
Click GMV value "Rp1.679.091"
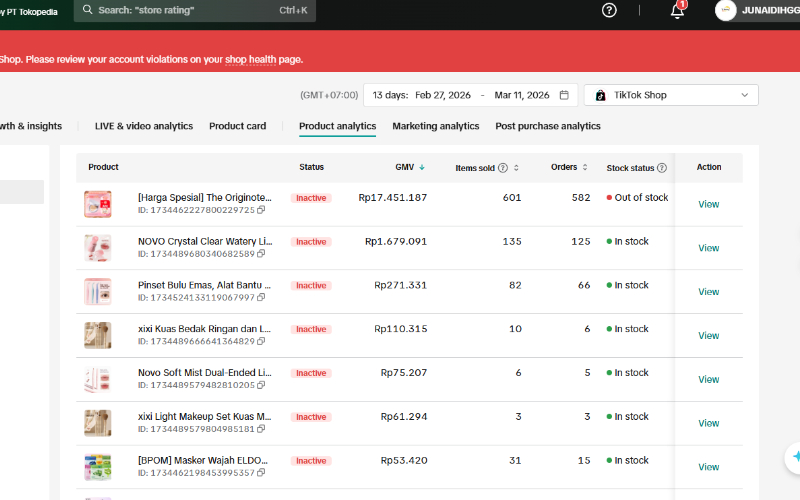pos(396,241)
